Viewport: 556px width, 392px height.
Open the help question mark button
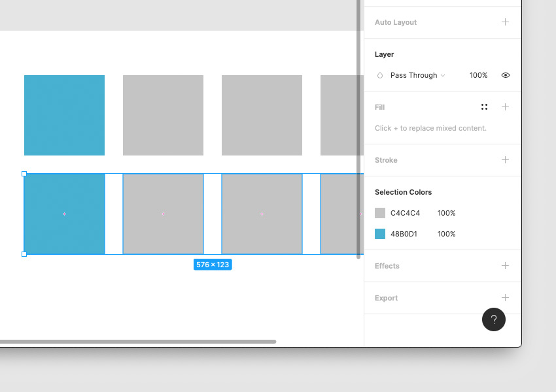[x=494, y=319]
